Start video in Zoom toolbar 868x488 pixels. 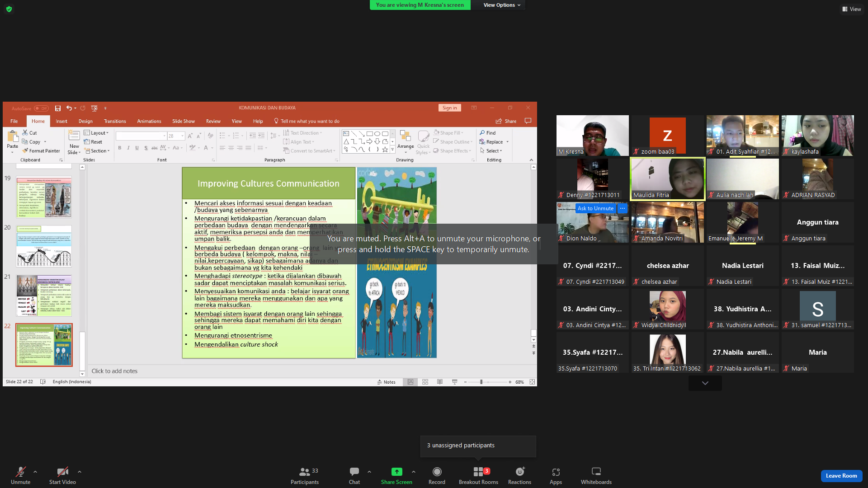click(x=62, y=475)
